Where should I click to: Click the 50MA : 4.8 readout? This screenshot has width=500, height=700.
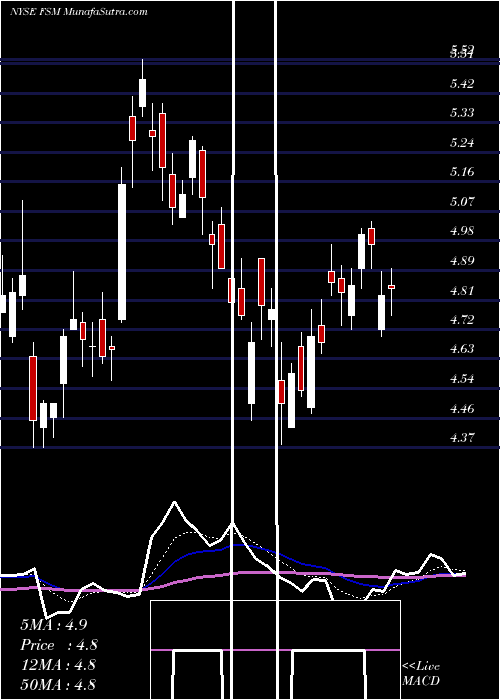(x=58, y=684)
